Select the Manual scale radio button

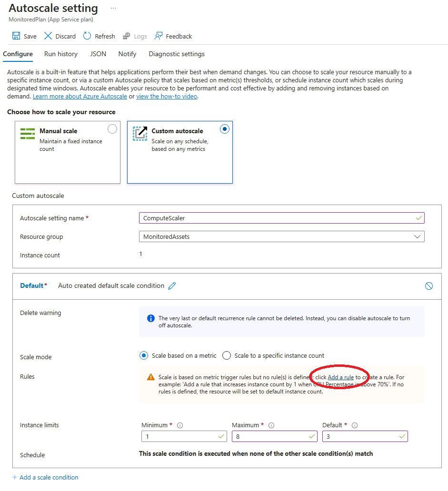112,129
